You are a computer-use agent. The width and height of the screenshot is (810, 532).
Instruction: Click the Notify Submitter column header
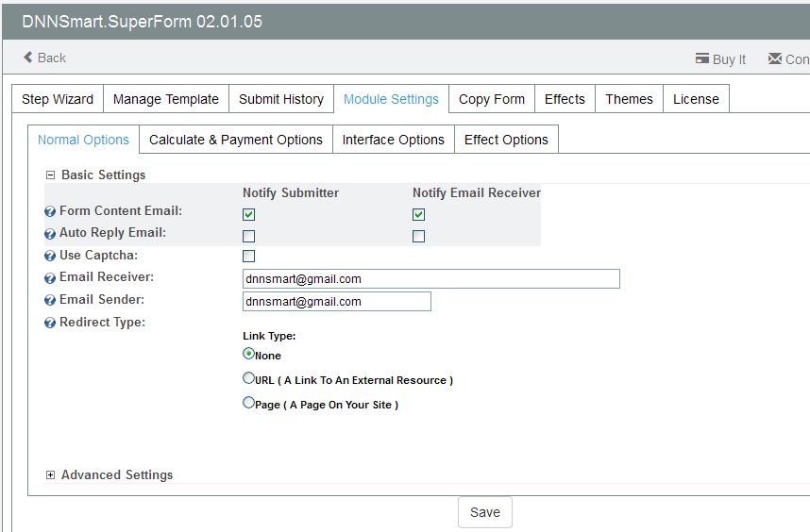(x=291, y=192)
